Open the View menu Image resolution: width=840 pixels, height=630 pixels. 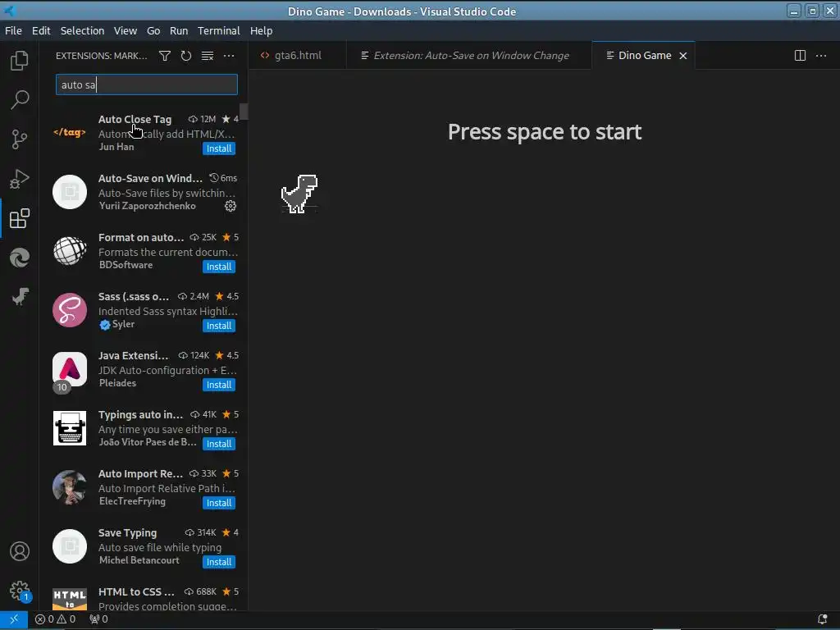(126, 30)
